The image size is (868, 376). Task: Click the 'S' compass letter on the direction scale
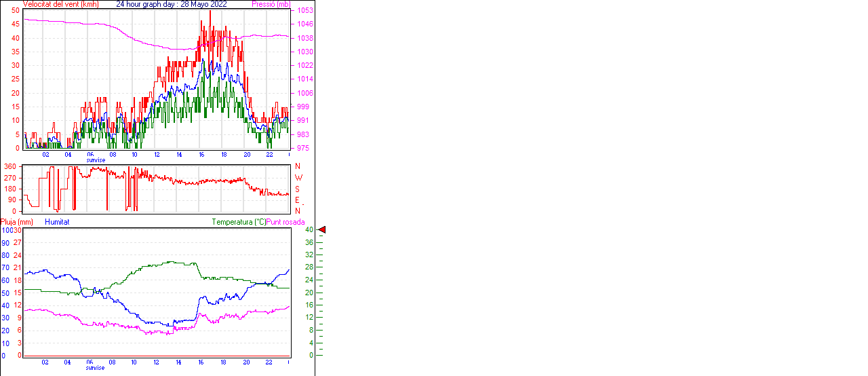tap(298, 189)
